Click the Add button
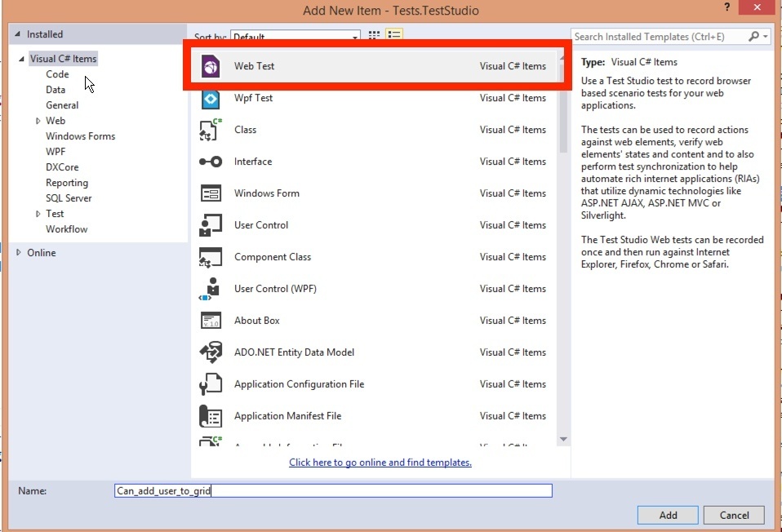 pyautogui.click(x=668, y=515)
